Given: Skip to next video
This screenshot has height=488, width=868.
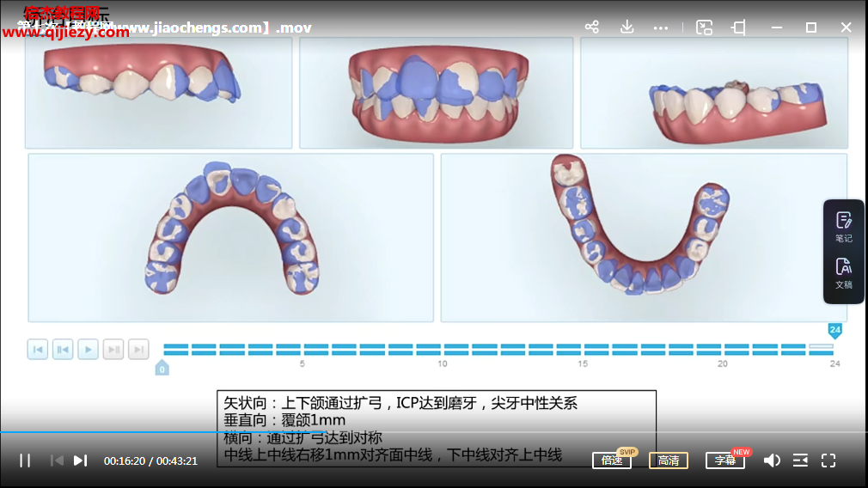Looking at the screenshot, I should coord(80,461).
